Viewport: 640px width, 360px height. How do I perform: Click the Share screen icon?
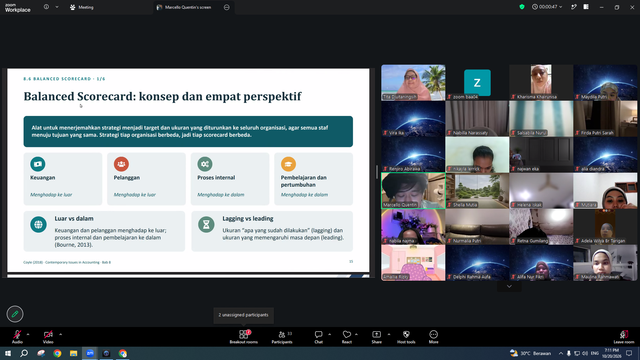376,337
